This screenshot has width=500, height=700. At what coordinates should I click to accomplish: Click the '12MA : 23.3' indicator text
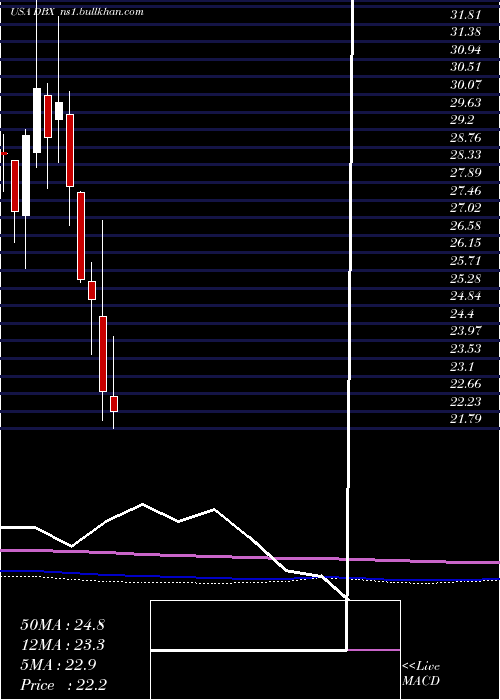coord(62,645)
